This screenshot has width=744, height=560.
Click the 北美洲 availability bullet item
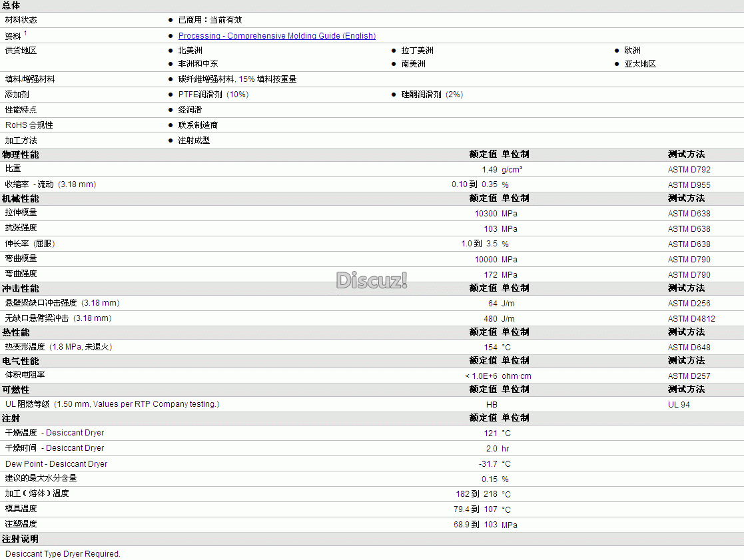point(190,51)
